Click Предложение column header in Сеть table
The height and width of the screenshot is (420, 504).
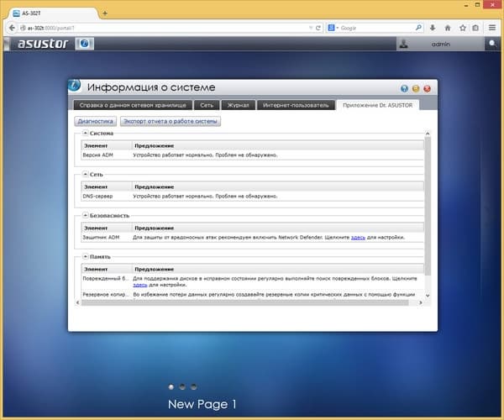click(x=278, y=186)
